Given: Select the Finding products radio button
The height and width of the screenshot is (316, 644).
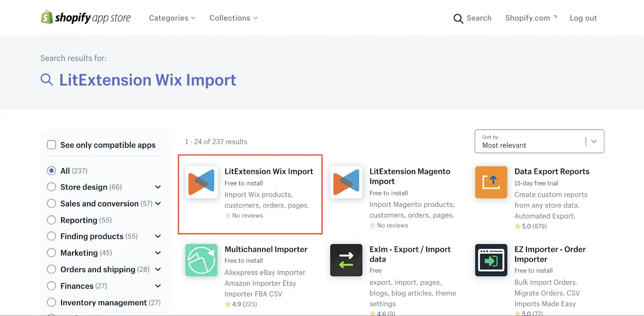Looking at the screenshot, I should click(52, 236).
